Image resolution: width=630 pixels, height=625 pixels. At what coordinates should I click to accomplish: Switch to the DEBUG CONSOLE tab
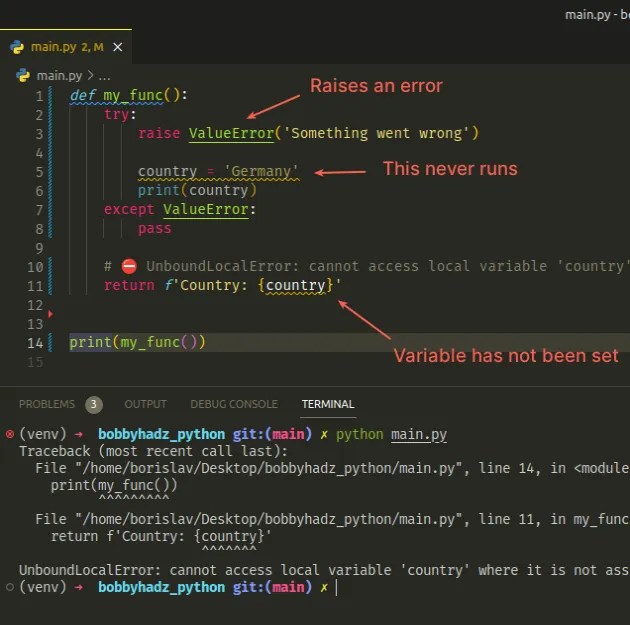point(234,404)
